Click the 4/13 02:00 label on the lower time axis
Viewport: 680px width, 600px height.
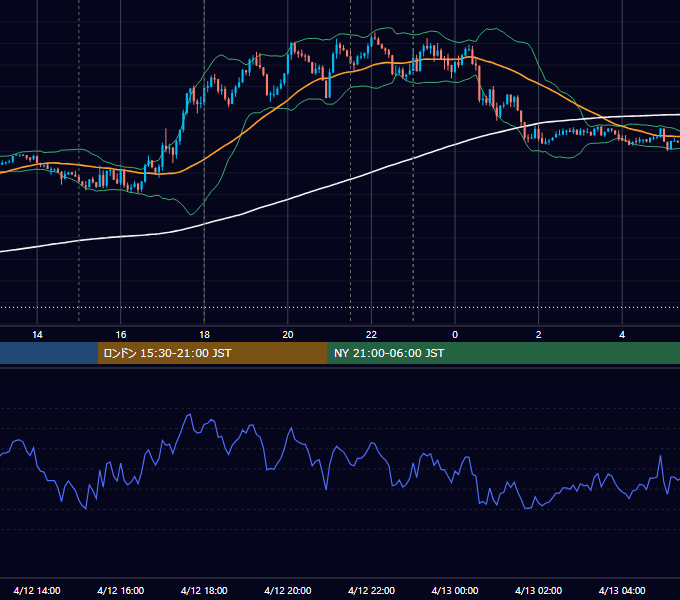point(539,590)
